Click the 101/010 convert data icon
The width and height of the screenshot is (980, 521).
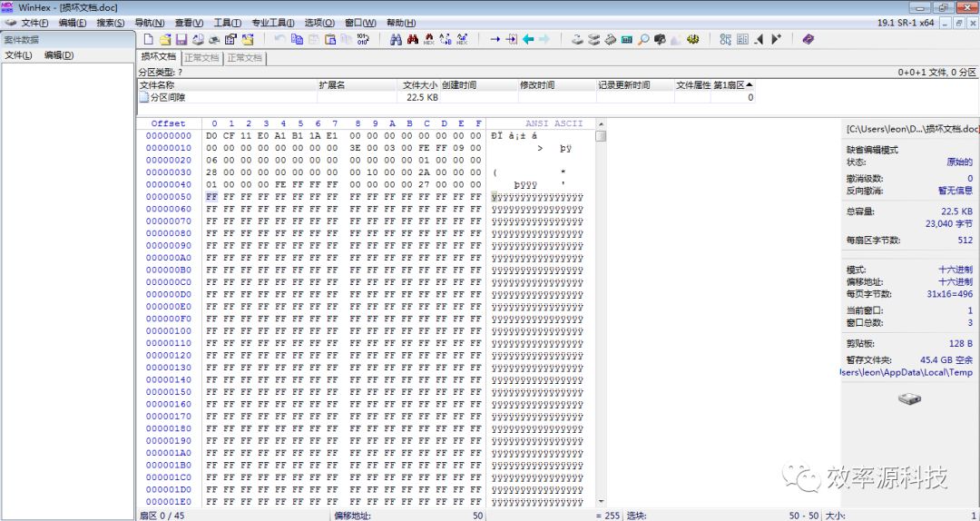click(363, 39)
